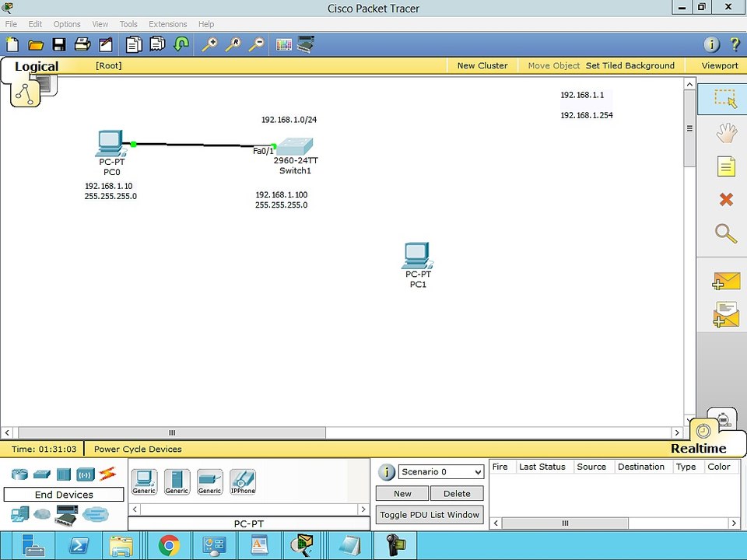Switch to the Realtime mode tab

(x=698, y=448)
